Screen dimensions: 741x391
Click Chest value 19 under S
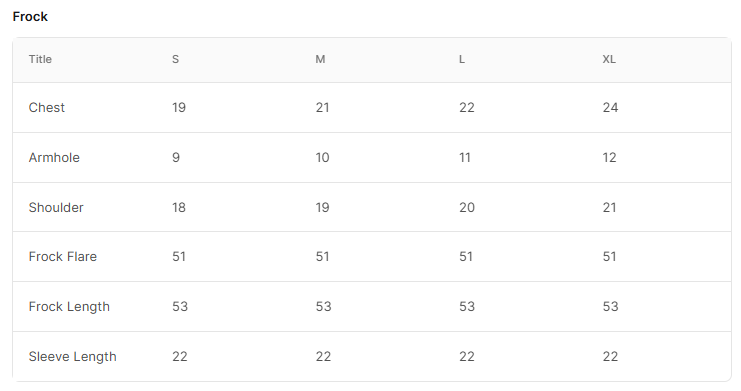[x=179, y=108]
